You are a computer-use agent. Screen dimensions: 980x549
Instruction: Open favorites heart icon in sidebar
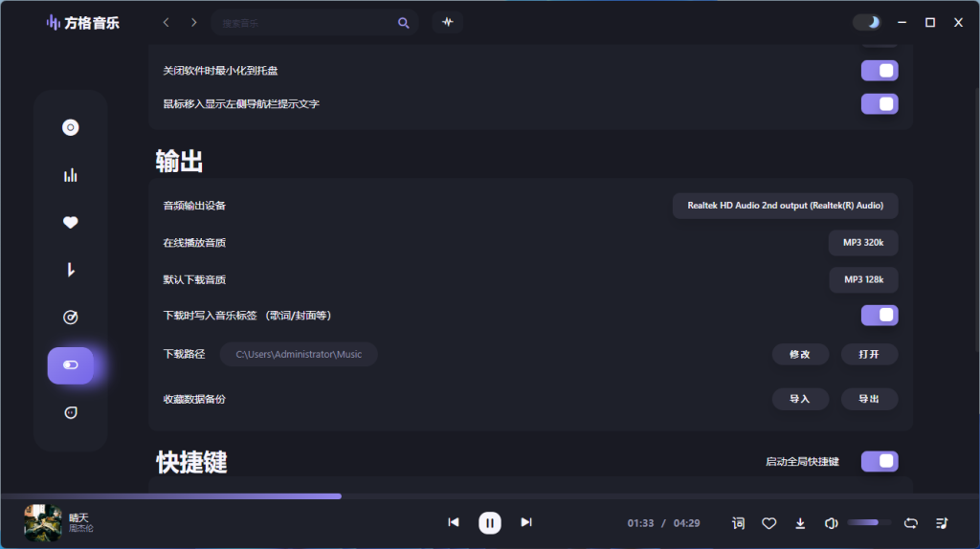click(x=71, y=222)
